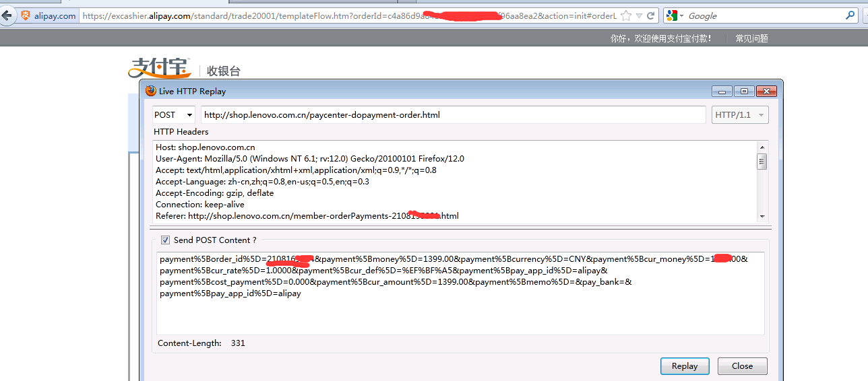The image size is (868, 381).
Task: Click the Connection: keep-alive line
Action: [x=199, y=204]
